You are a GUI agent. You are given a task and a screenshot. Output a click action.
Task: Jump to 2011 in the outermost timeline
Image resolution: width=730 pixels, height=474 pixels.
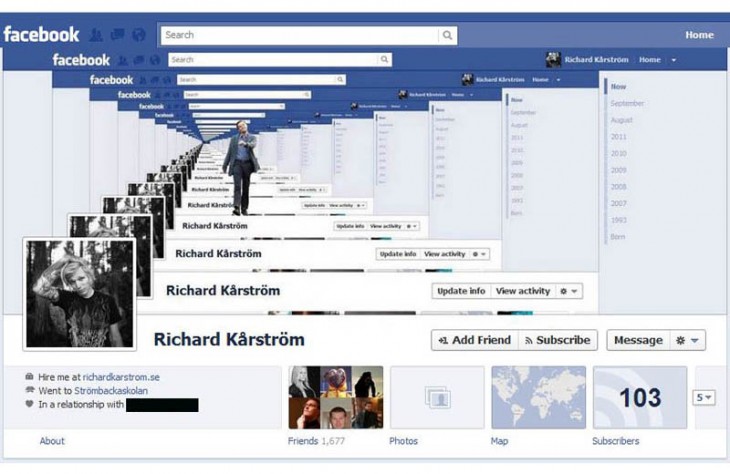click(618, 137)
